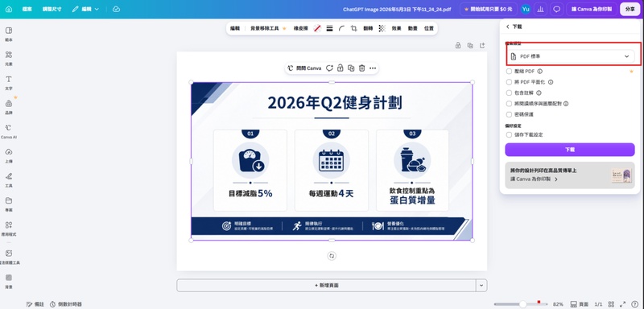Click the 分享 (Share) button
Viewport: 644px width, 309px height.
pyautogui.click(x=630, y=9)
